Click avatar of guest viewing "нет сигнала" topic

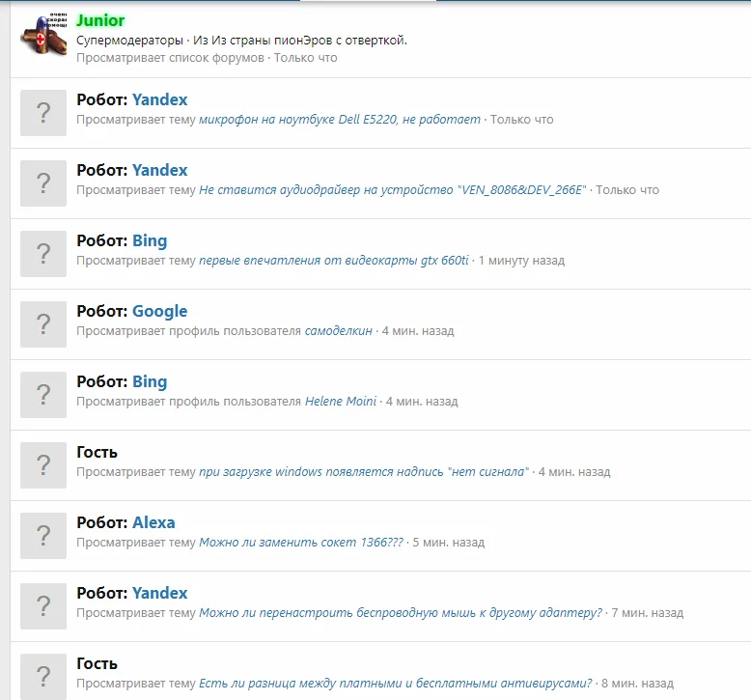[x=43, y=465]
